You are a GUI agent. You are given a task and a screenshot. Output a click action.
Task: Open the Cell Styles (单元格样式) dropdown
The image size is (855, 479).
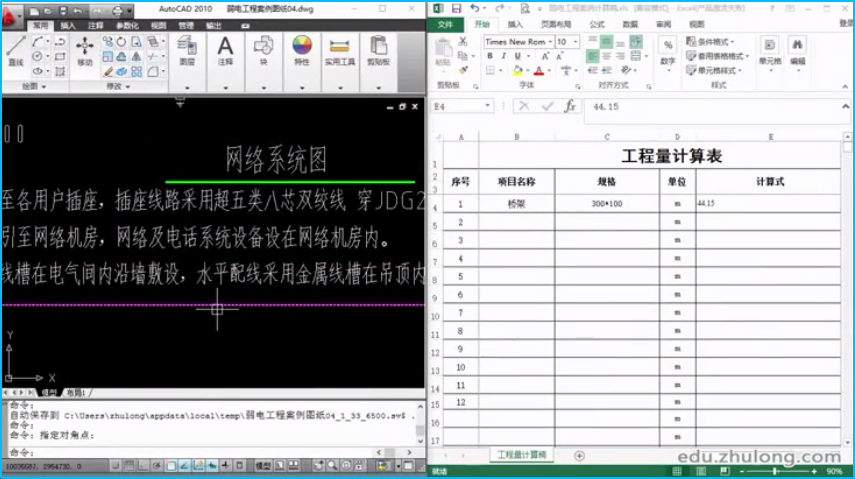[x=714, y=70]
